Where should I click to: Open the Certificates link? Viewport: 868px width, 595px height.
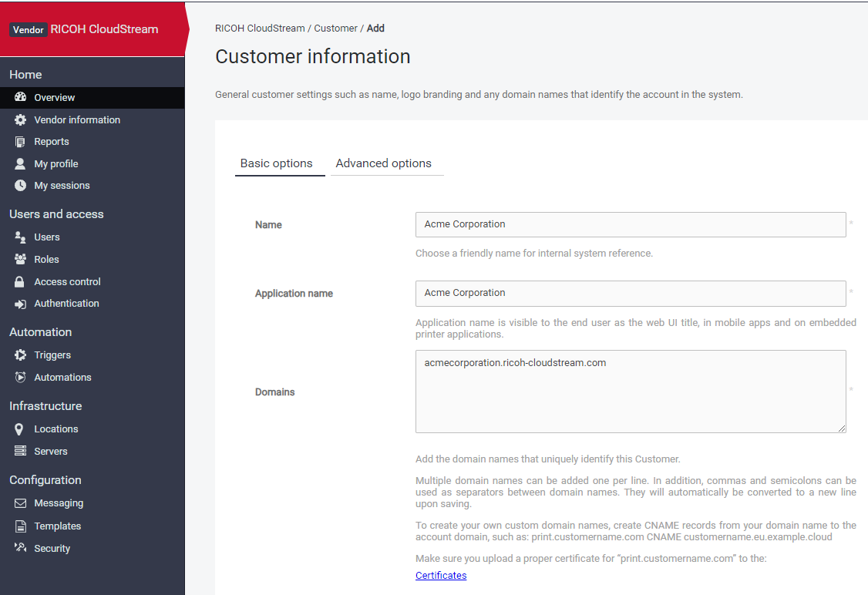(441, 576)
